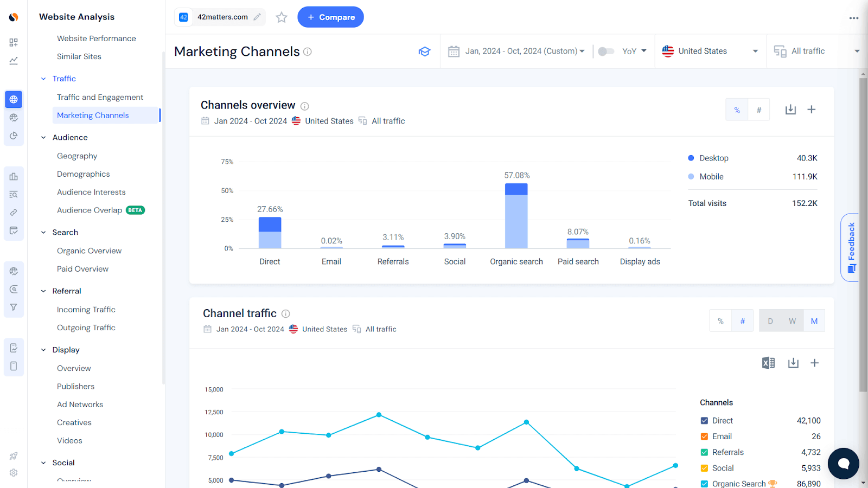Collapse the Audience section
Screen dimensions: 868x488
[x=43, y=137]
